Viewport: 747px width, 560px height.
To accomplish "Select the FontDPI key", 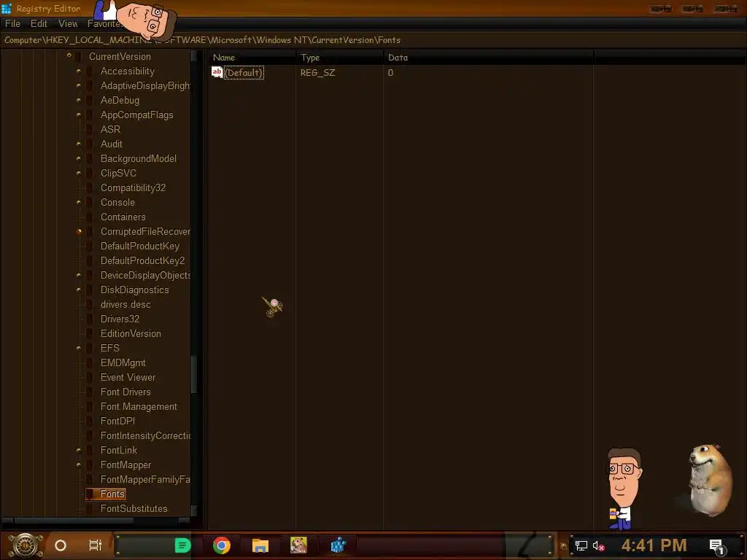I will 117,421.
